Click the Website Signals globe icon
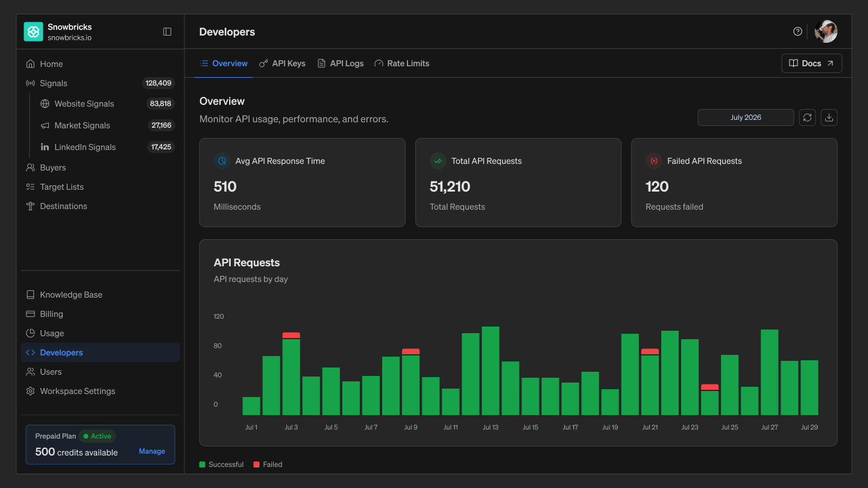 coord(45,104)
